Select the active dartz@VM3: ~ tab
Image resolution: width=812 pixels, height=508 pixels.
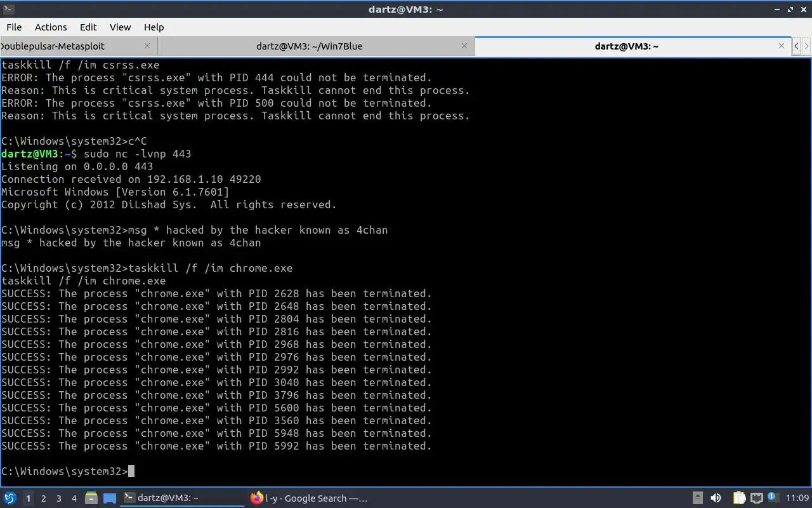tap(632, 46)
